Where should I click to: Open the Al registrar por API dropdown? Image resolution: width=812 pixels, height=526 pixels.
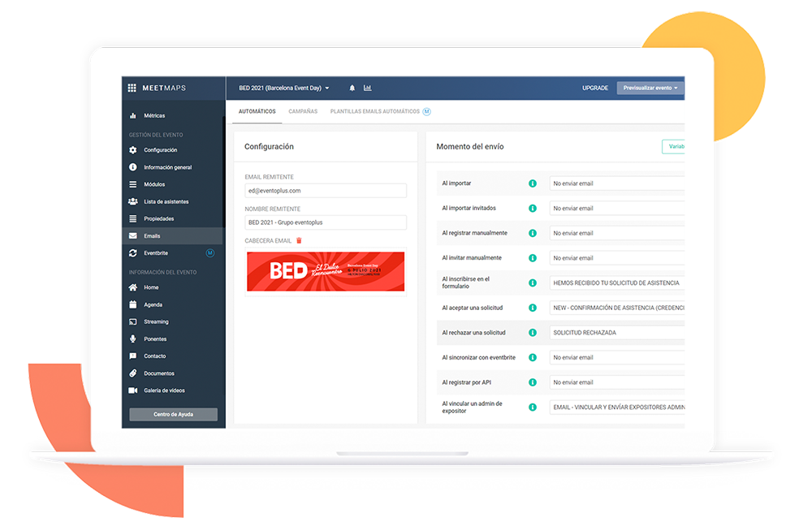click(x=617, y=382)
